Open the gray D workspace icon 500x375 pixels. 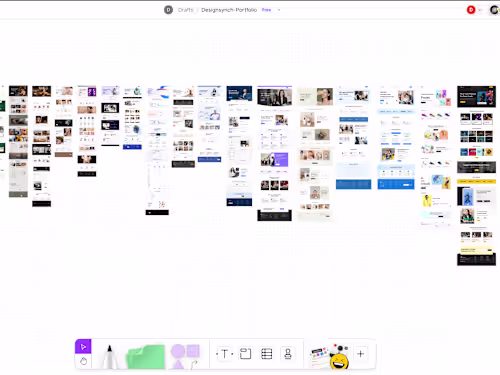click(168, 10)
